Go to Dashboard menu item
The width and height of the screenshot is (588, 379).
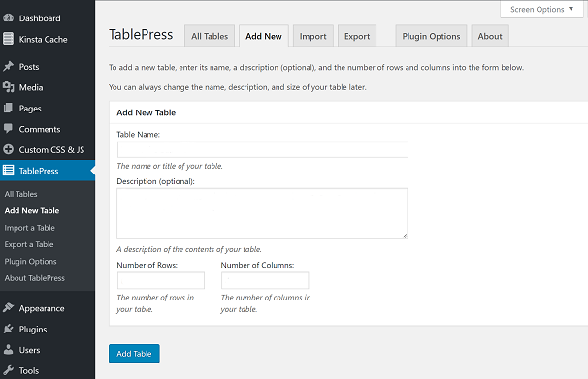click(x=40, y=18)
